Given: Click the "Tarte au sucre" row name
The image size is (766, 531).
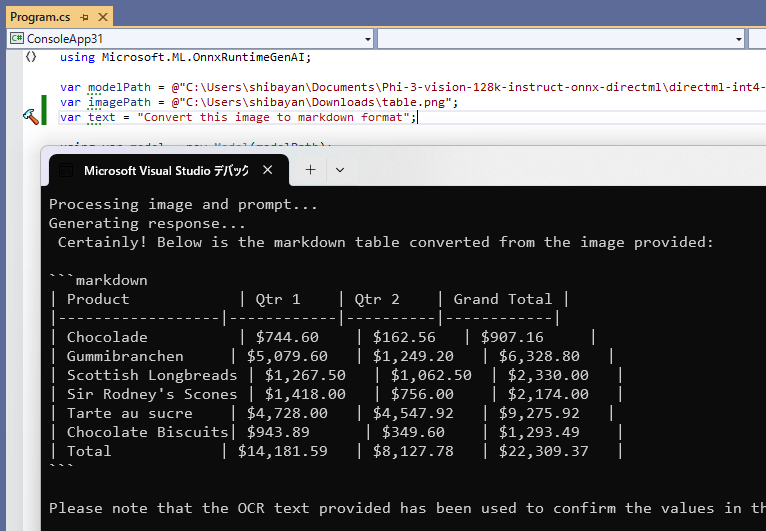Looking at the screenshot, I should tap(129, 413).
